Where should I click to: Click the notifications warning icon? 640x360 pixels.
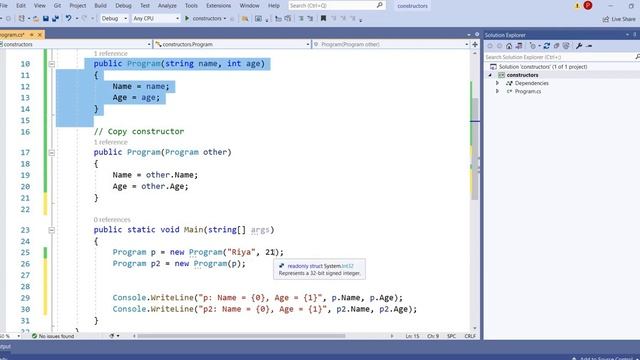[577, 6]
